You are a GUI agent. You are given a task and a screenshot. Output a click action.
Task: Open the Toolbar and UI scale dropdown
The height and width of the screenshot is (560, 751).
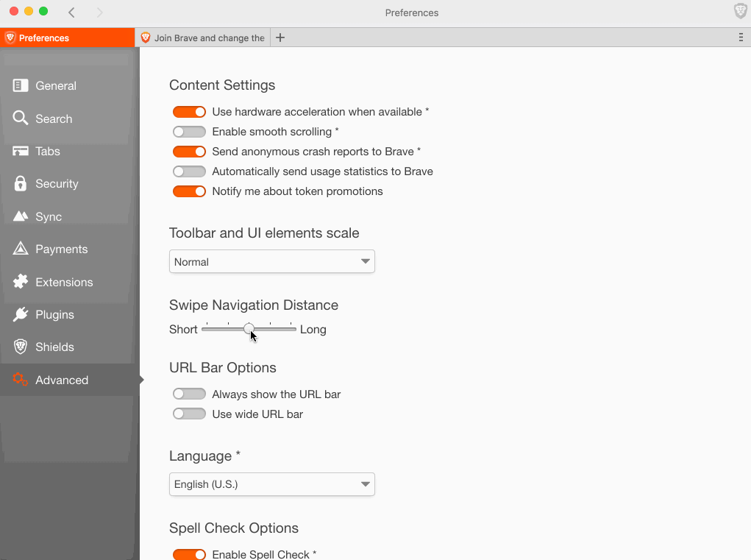pos(272,261)
